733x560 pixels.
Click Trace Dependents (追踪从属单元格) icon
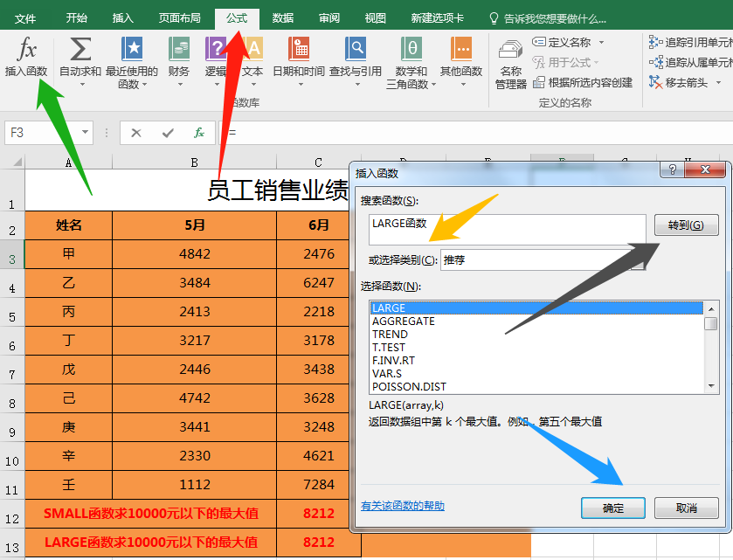click(x=655, y=62)
